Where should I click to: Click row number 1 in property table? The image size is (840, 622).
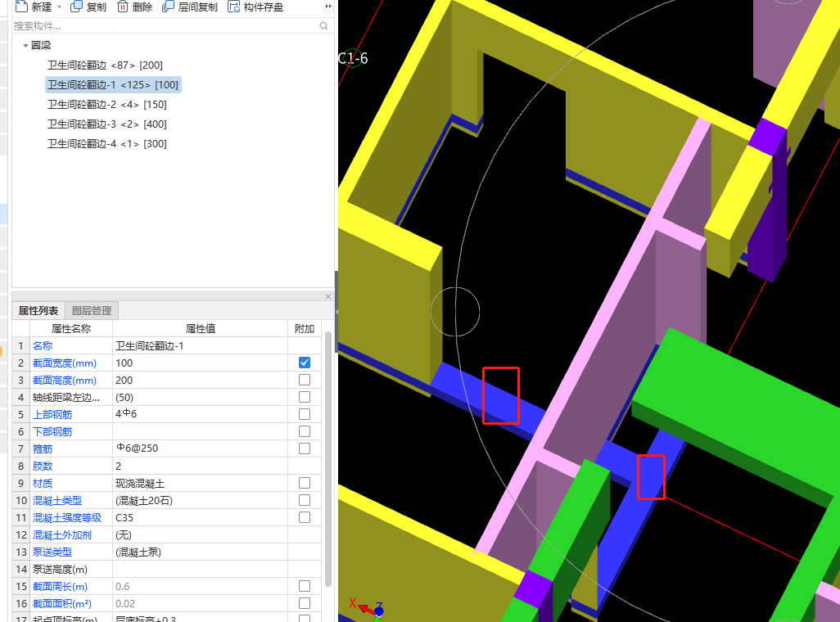tap(21, 346)
